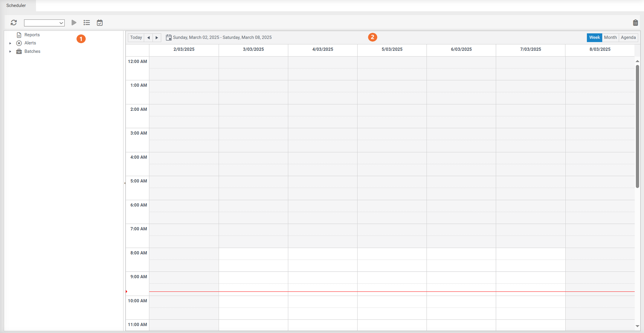Screen dimensions: 644x333
Task: Expand the Alerts tree node
Action: coord(10,43)
